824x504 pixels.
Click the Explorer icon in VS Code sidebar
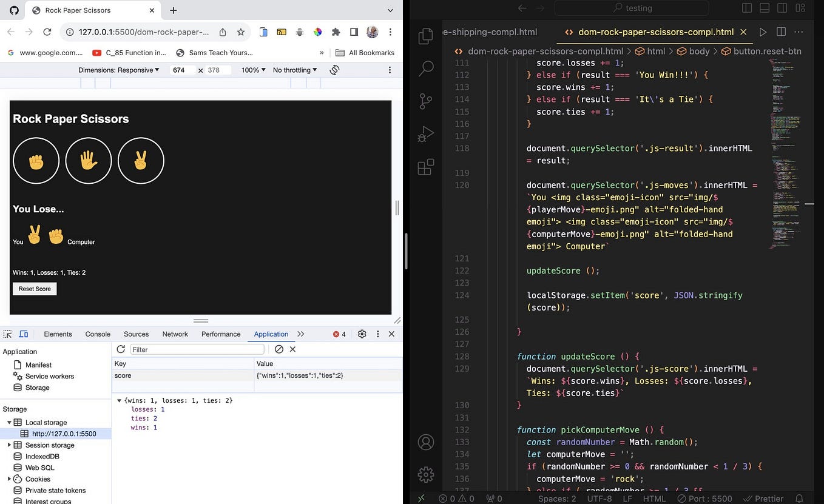point(426,36)
